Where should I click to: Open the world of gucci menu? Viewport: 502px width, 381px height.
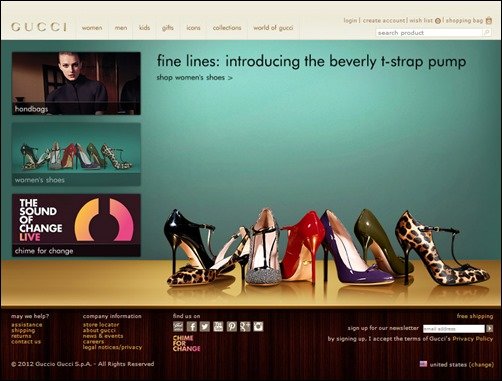[273, 28]
